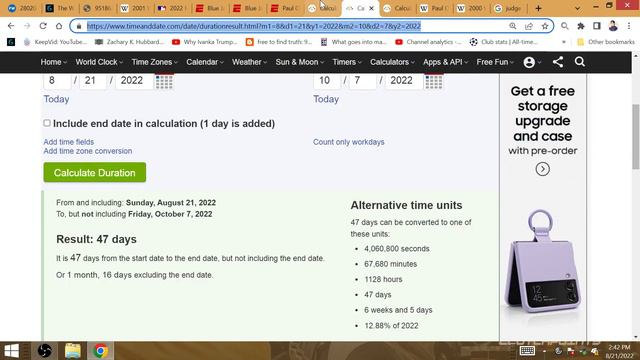Expand the Time Zones menu
Screen dimensions: 640x360
pyautogui.click(x=154, y=62)
